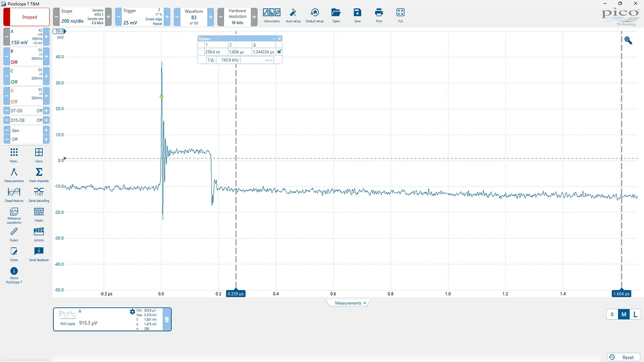Close the Measurements tab
644x362 pixels.
(365, 303)
